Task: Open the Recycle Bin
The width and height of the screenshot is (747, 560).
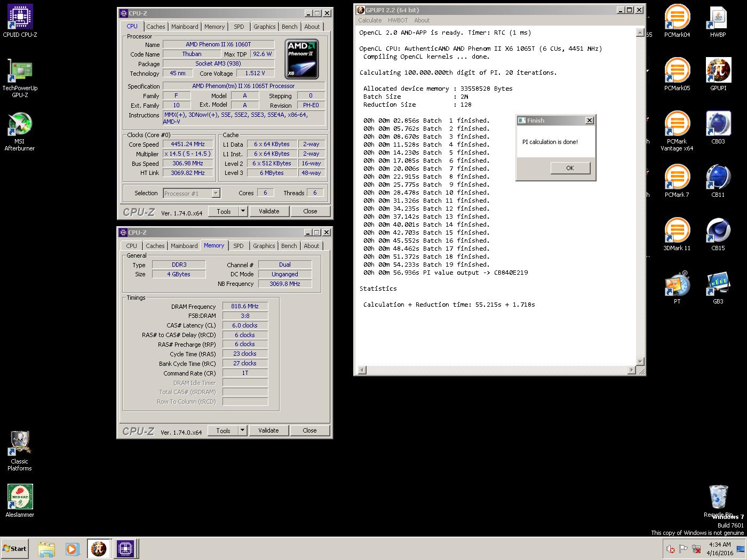Action: (x=718, y=501)
